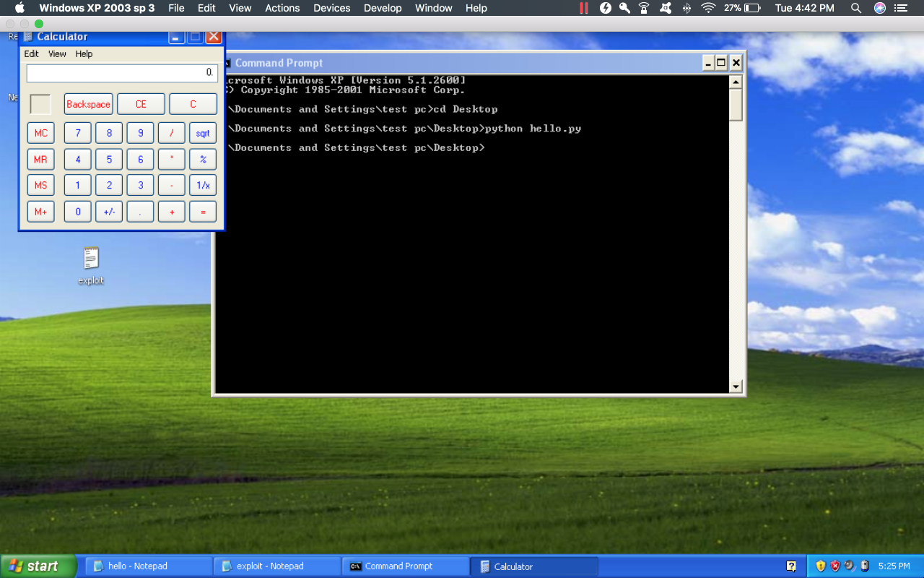Open the exploit file icon on the desktop

coord(91,265)
